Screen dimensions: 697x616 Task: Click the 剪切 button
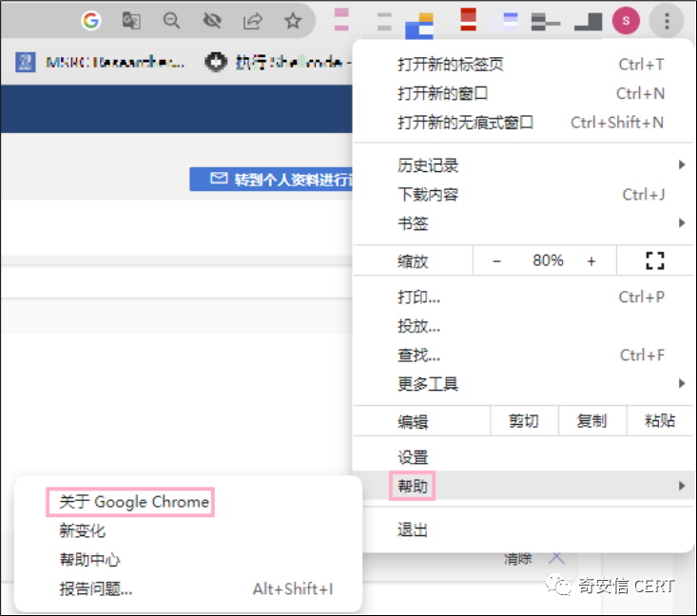coord(524,421)
